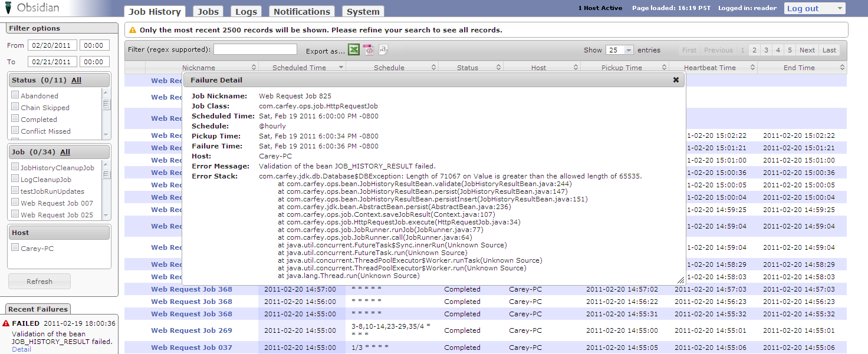Screen dimensions: 868x354
Task: Export records as Excel spreadsheet
Action: click(x=353, y=50)
